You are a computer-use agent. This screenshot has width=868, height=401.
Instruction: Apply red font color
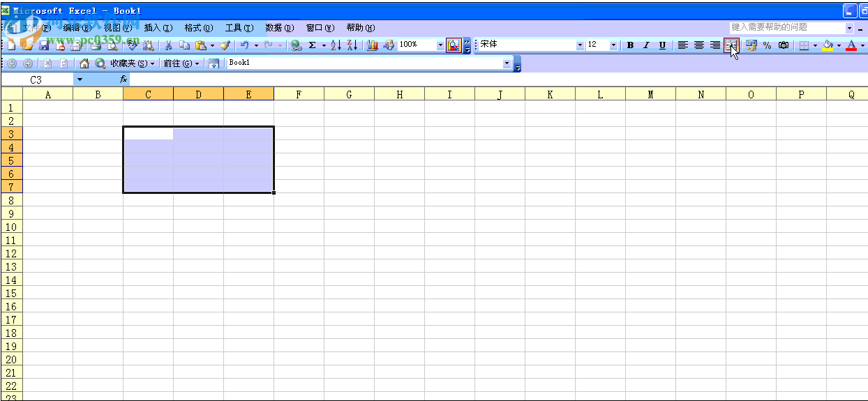click(x=851, y=45)
